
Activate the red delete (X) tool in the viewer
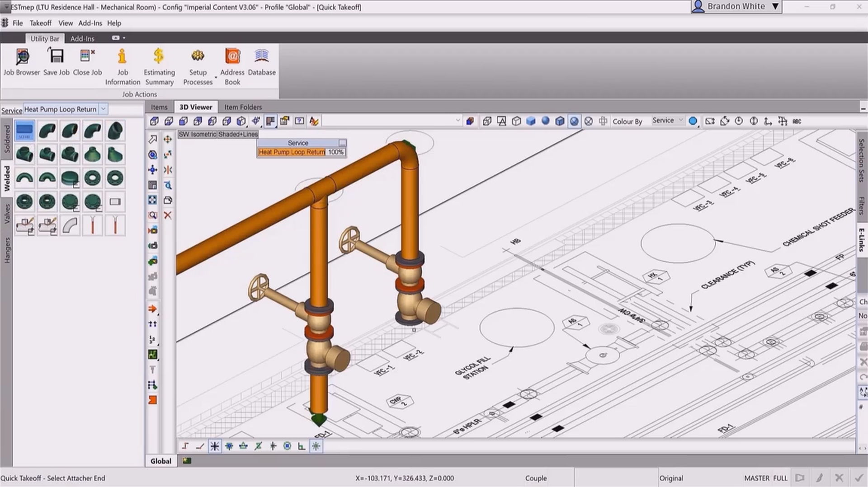[168, 215]
